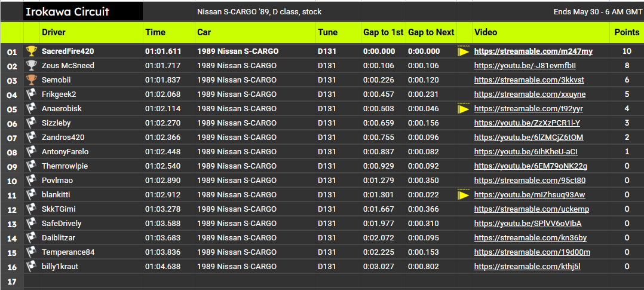Click the checkered flag icon for billy1kraut

pyautogui.click(x=31, y=267)
